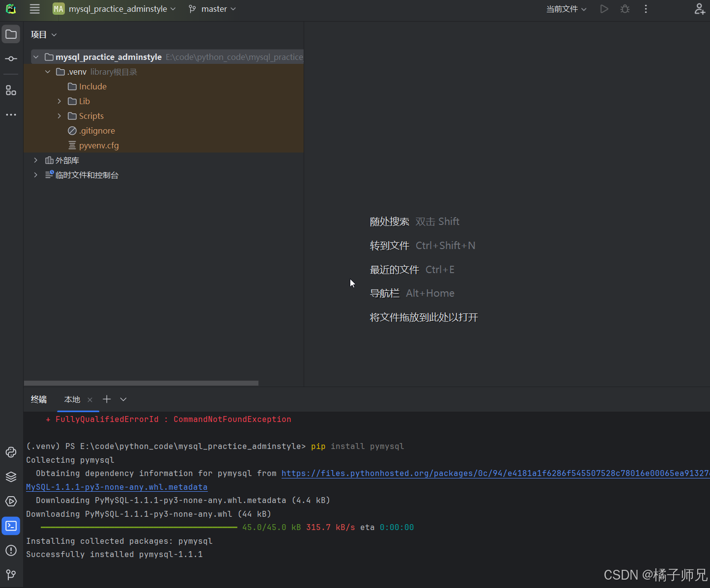This screenshot has width=710, height=588.
Task: Click the 转到文件 hint text
Action: (390, 246)
